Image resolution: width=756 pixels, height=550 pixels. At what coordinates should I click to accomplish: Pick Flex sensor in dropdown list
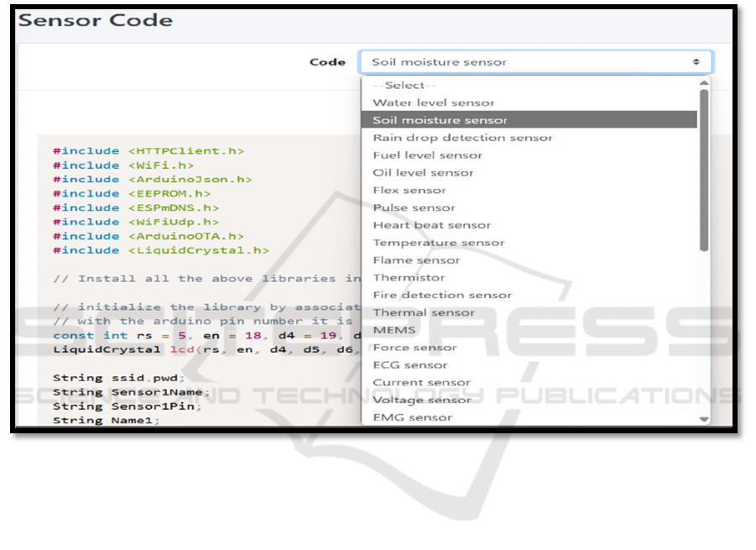tap(409, 191)
